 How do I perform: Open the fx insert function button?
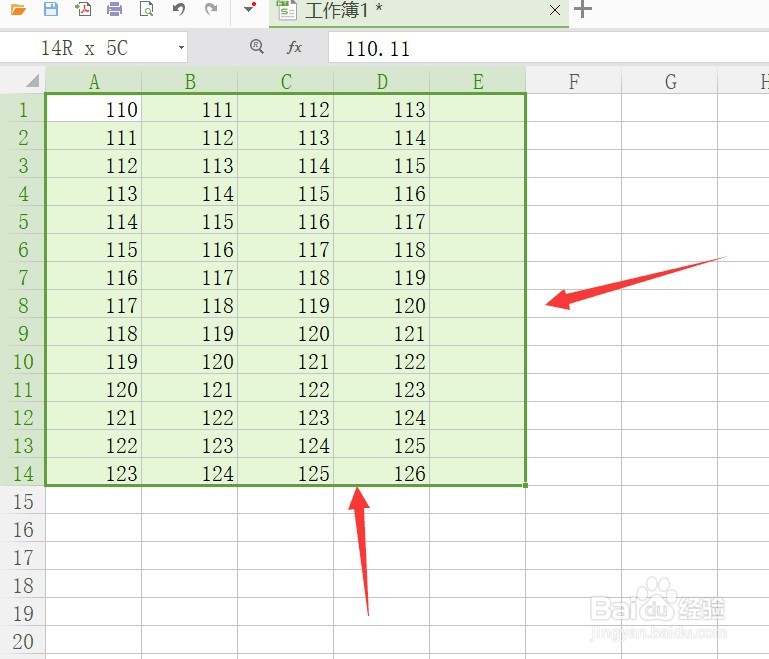point(294,47)
